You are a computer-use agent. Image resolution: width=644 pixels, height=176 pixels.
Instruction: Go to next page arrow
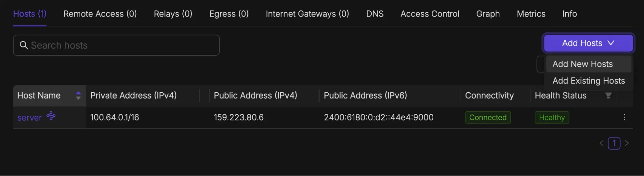tap(627, 143)
